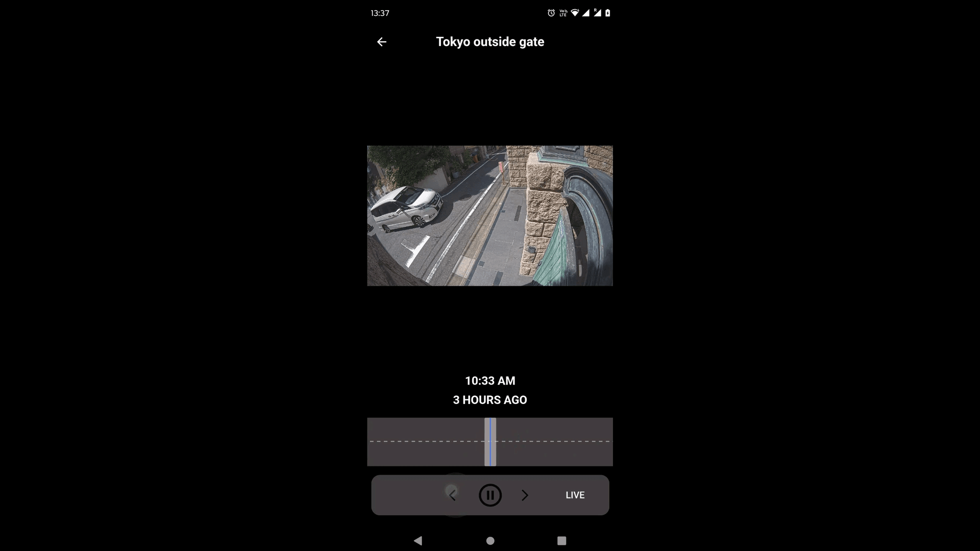Tap the timeline scrubber position marker
Screen dimensions: 980x551
(x=490, y=441)
